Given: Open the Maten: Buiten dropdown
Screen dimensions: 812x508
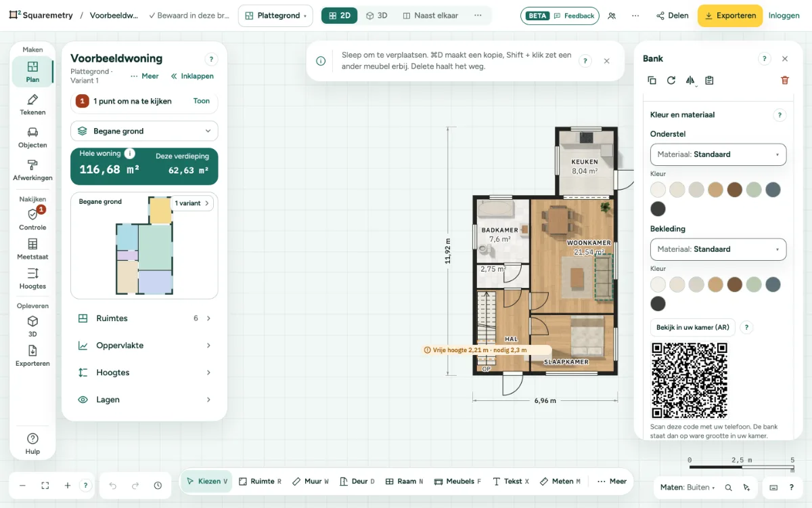Looking at the screenshot, I should coord(686,487).
